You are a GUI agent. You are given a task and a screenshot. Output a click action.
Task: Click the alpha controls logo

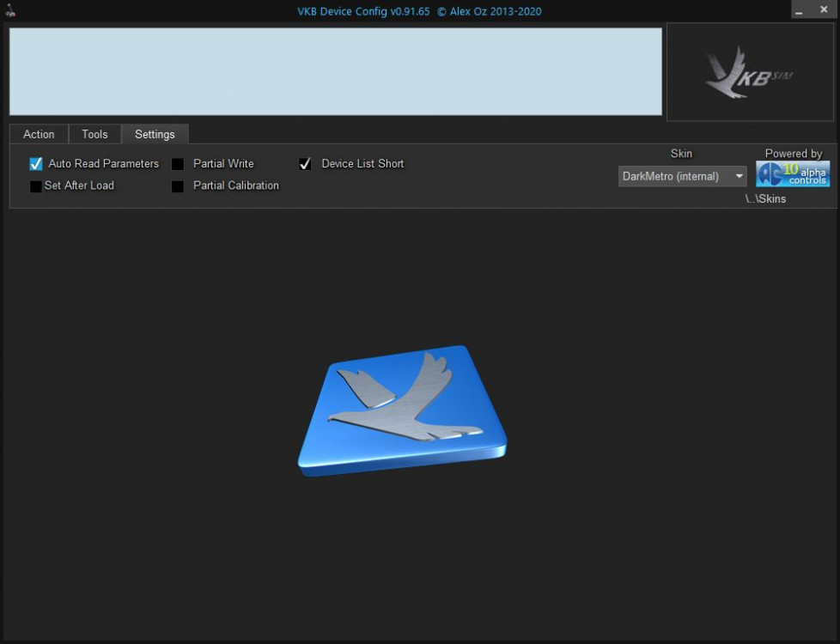792,174
